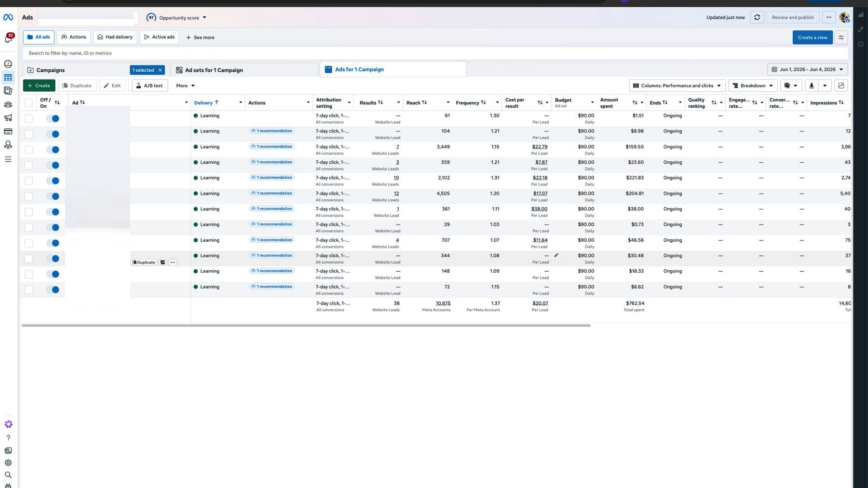Open the account profile avatar
Screen dimensions: 868x488
[844, 17]
